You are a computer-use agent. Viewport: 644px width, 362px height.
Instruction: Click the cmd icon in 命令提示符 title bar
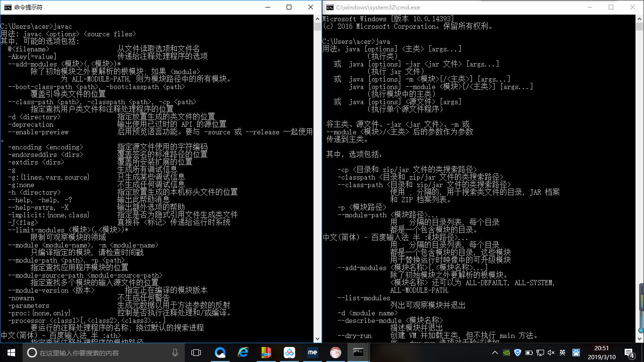(8, 8)
